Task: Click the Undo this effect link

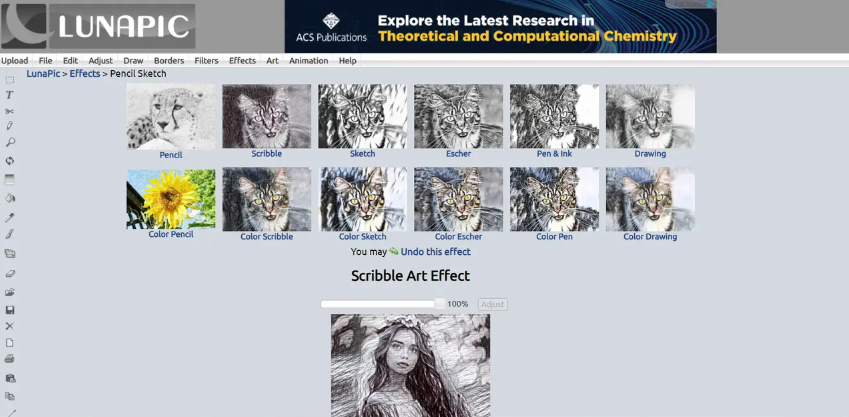Action: 435,252
